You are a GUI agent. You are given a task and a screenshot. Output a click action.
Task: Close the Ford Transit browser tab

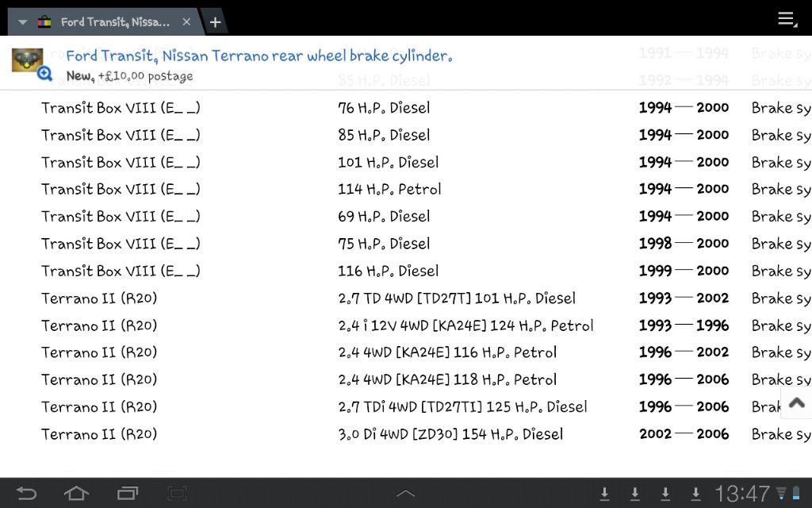click(x=186, y=21)
